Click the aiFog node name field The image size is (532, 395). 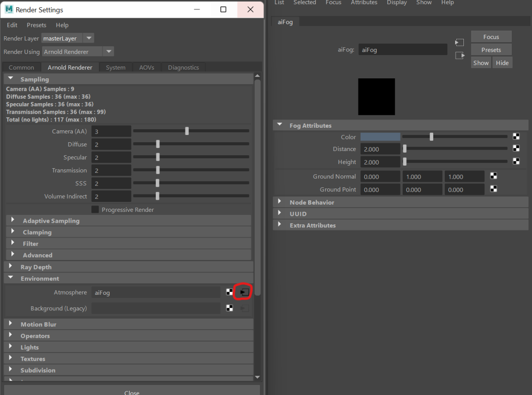tap(403, 49)
